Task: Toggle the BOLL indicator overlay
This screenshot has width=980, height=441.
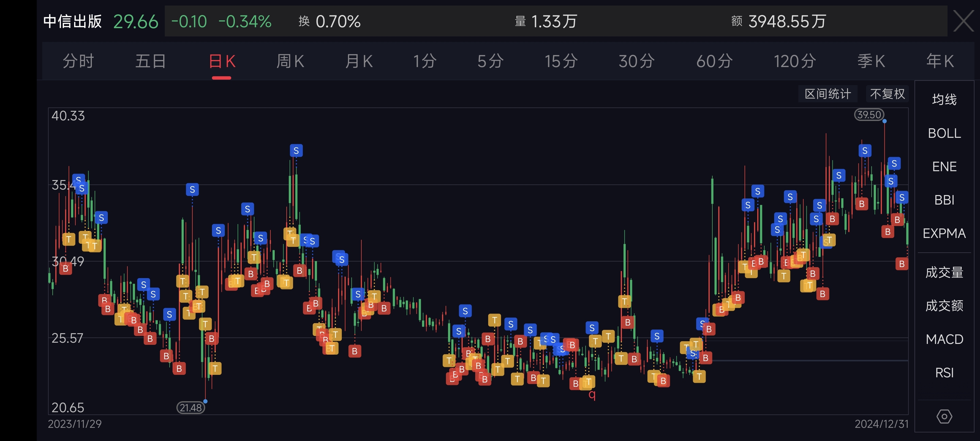Action: click(944, 133)
